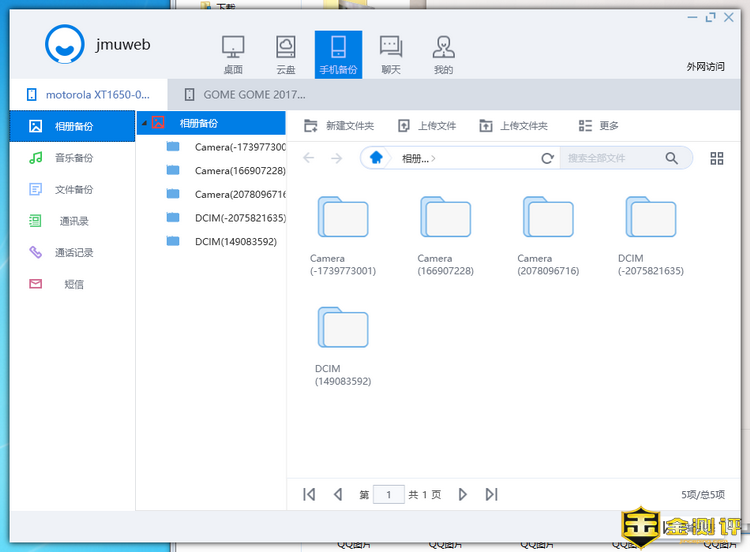This screenshot has height=552, width=750.
Task: Expand the 相册 breadcrumb path arrow
Action: 433,158
